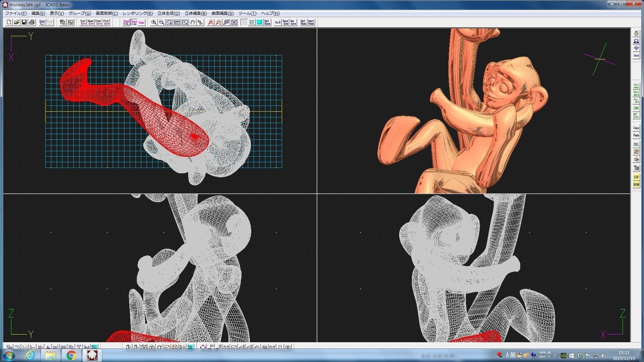Toggle Rend O.GL rendering mode

pos(134,22)
